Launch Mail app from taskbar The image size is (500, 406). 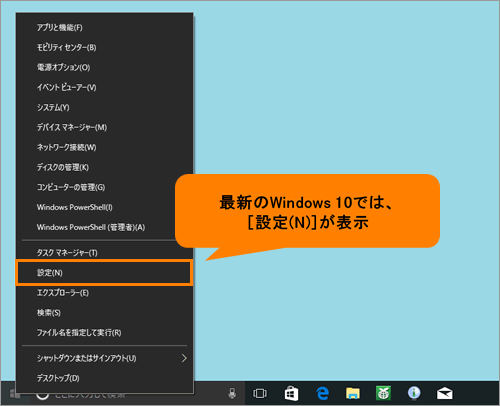[x=445, y=394]
